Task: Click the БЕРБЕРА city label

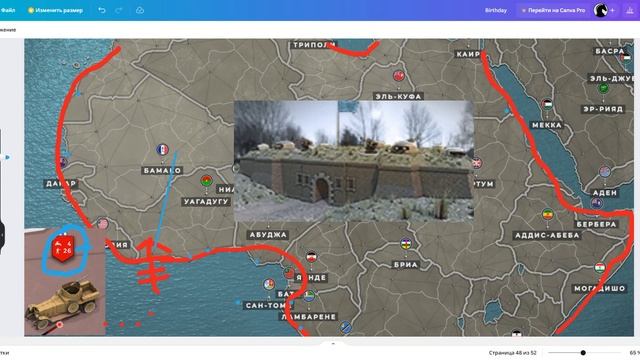Action: (x=596, y=224)
